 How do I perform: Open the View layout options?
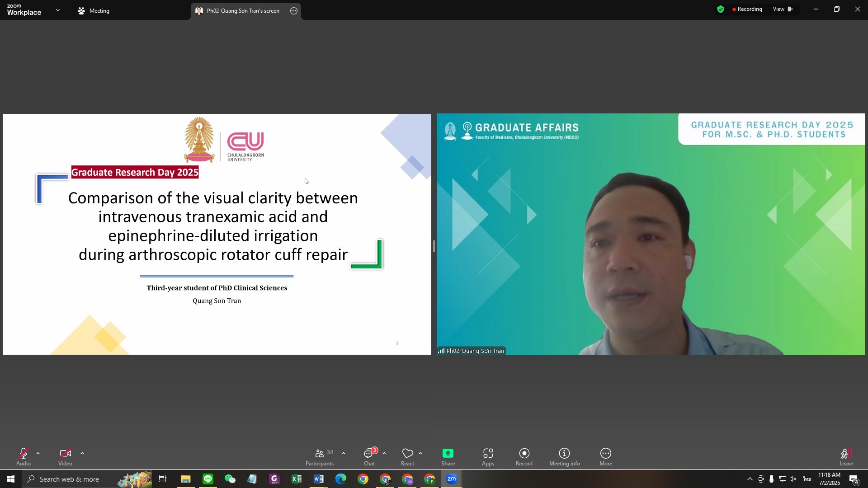tap(783, 9)
